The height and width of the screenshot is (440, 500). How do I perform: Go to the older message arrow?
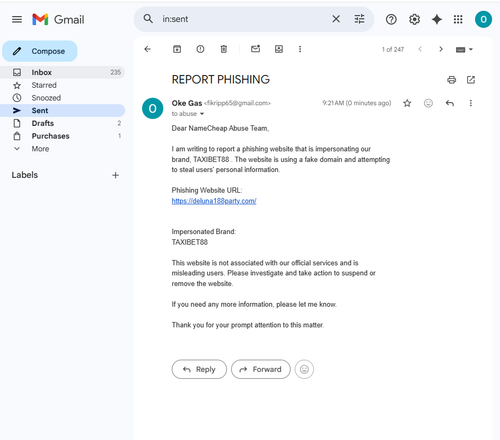tap(441, 49)
